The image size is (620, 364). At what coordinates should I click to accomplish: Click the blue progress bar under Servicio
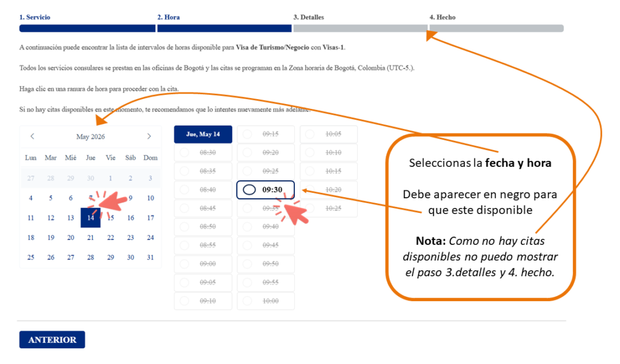(x=87, y=28)
